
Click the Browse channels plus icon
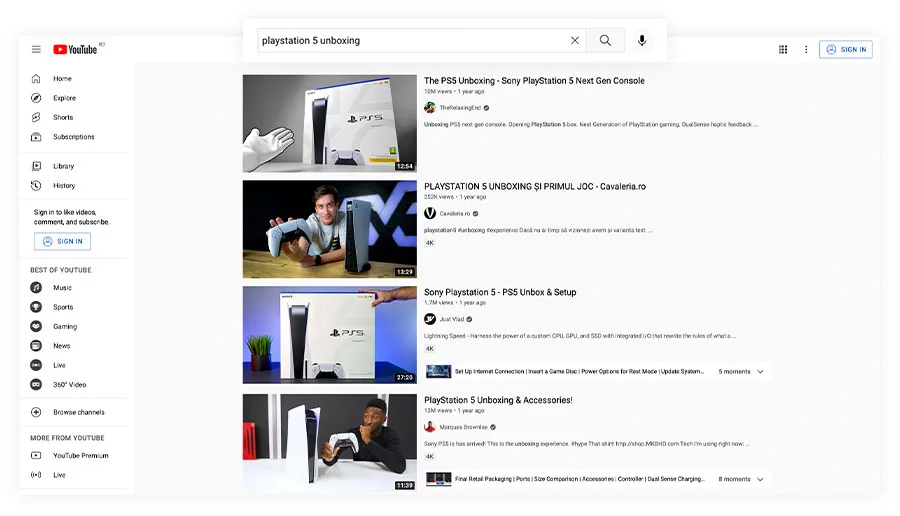(36, 412)
